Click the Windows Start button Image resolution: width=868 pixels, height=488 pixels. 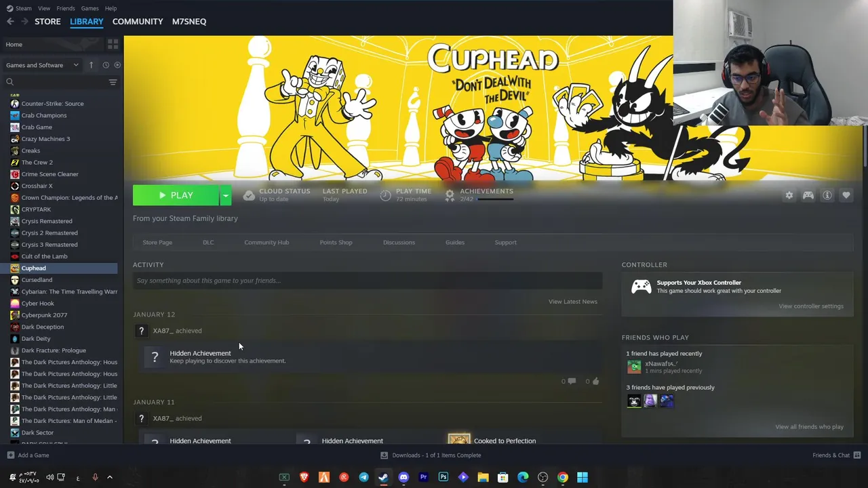tap(583, 477)
